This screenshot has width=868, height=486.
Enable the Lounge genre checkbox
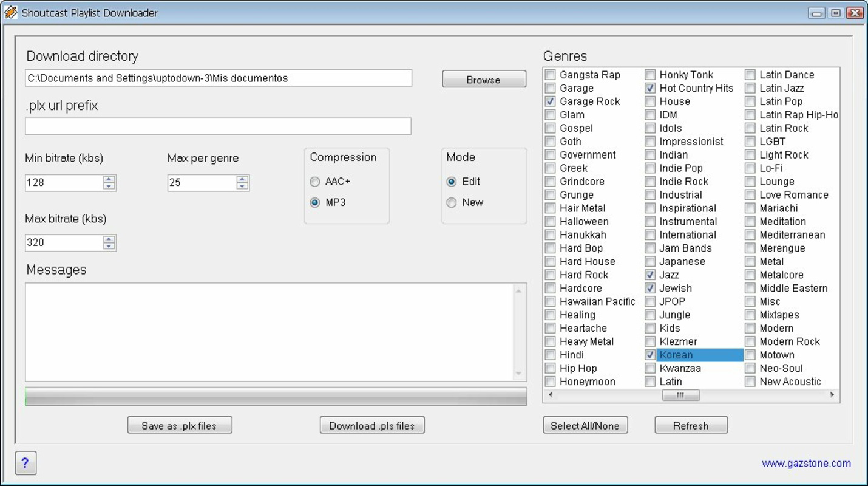[x=750, y=182]
